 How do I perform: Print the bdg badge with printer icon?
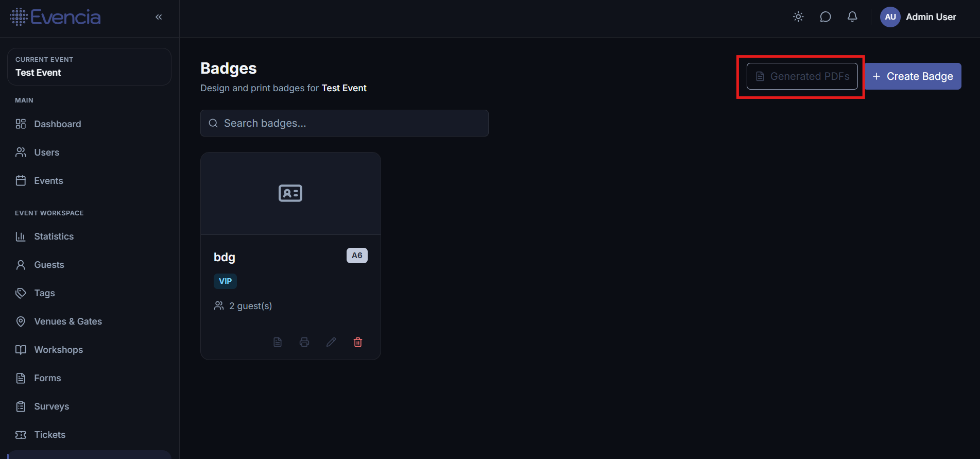(x=304, y=342)
